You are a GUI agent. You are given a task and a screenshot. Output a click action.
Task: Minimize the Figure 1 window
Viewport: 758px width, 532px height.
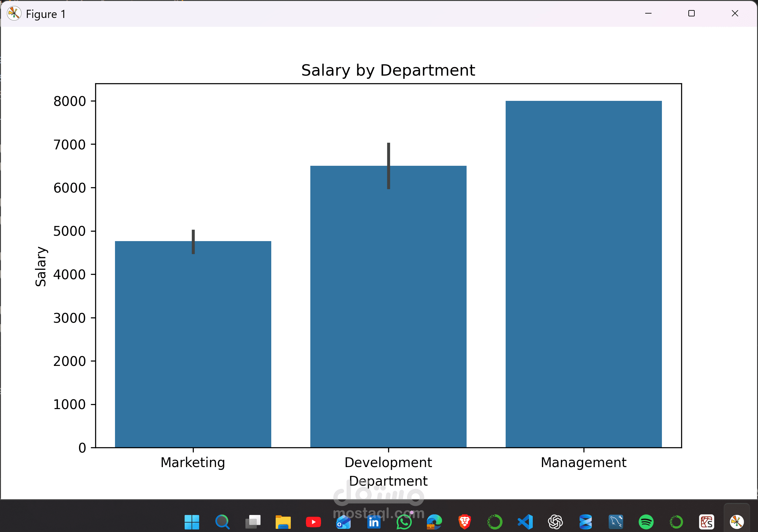(648, 14)
